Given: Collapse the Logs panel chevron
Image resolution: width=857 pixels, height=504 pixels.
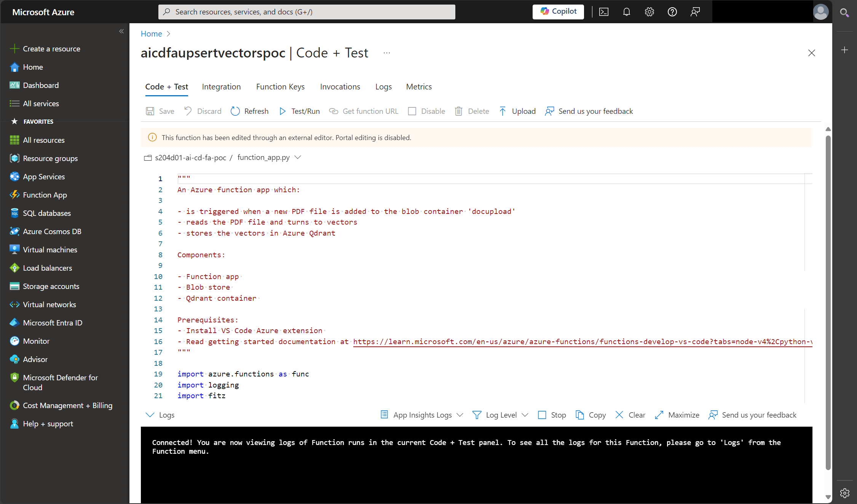Looking at the screenshot, I should 150,415.
